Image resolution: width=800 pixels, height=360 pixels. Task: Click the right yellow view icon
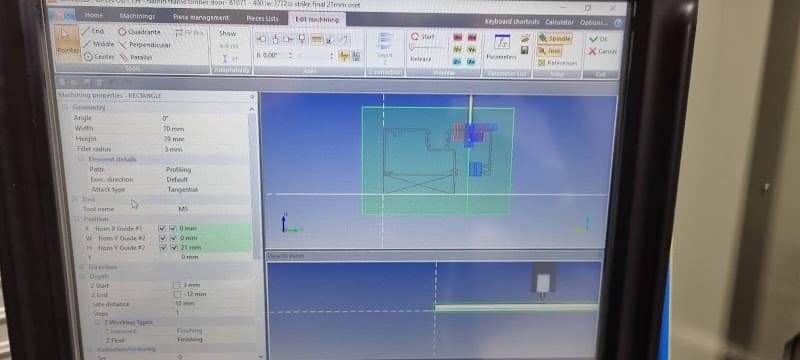point(471,49)
